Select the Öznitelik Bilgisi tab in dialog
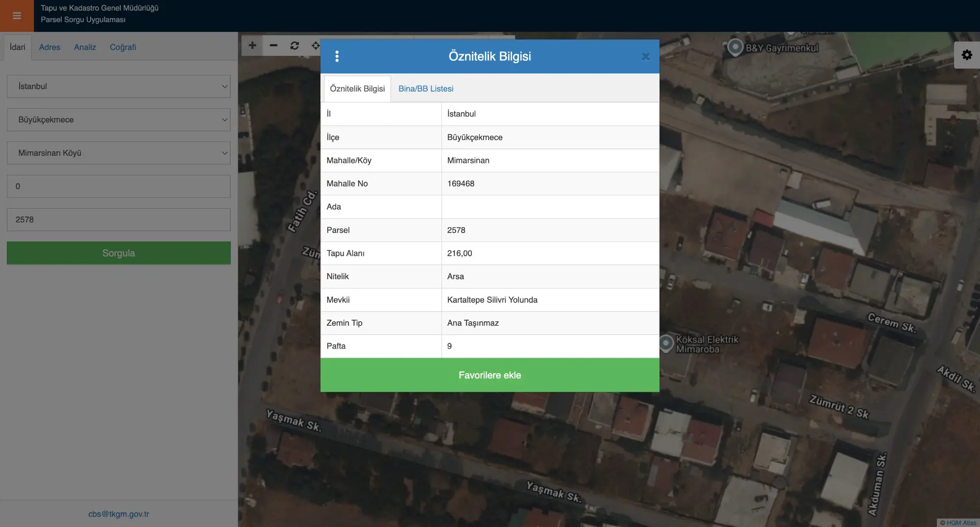980x527 pixels. tap(357, 89)
